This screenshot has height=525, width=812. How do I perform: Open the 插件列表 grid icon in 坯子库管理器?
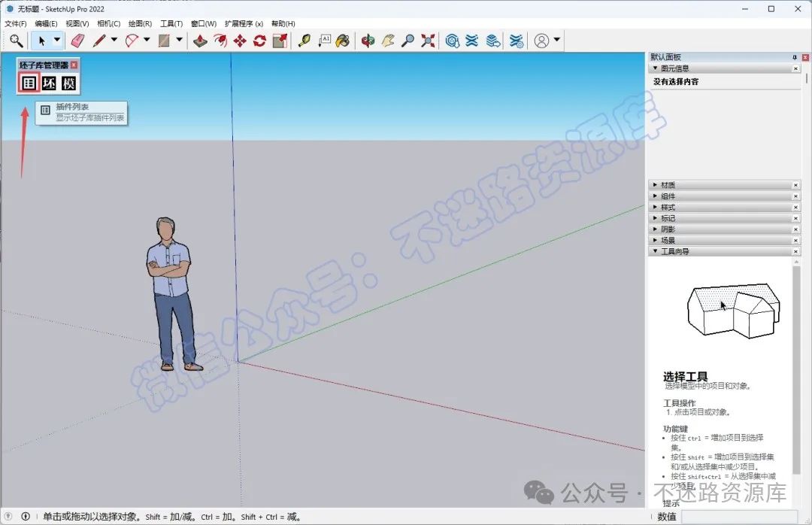coord(29,83)
